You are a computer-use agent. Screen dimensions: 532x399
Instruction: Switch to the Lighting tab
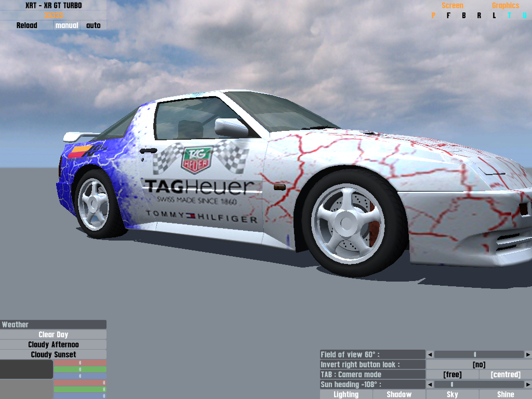pyautogui.click(x=346, y=394)
